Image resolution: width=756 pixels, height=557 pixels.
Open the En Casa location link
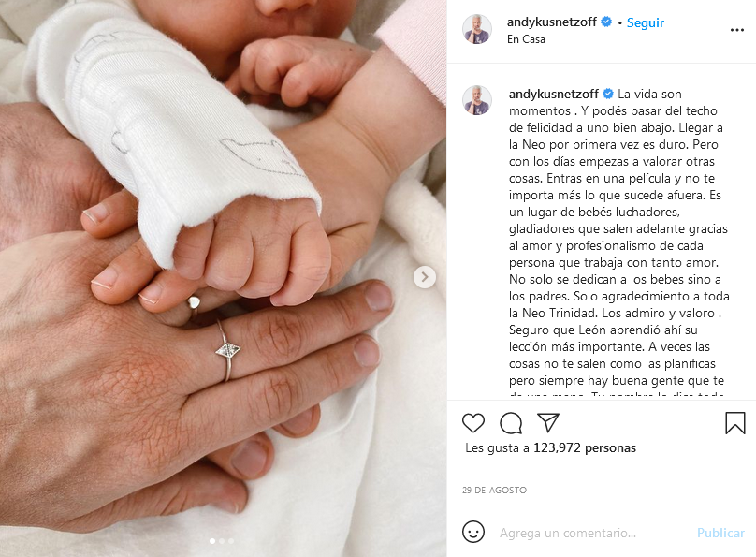click(526, 39)
